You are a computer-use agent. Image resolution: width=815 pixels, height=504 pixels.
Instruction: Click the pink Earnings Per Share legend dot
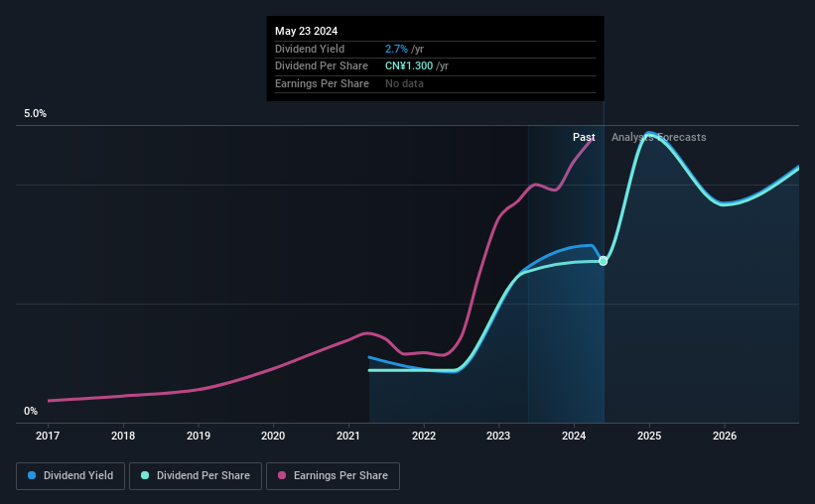[x=282, y=475]
